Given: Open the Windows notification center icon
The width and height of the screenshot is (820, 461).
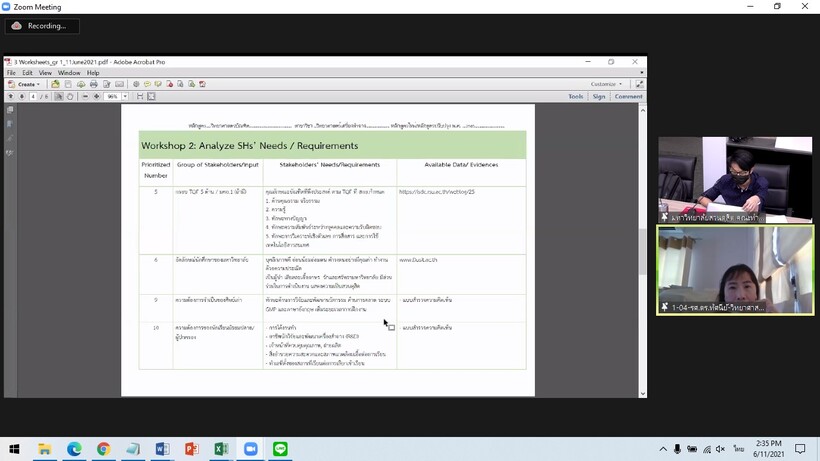Looking at the screenshot, I should point(800,449).
